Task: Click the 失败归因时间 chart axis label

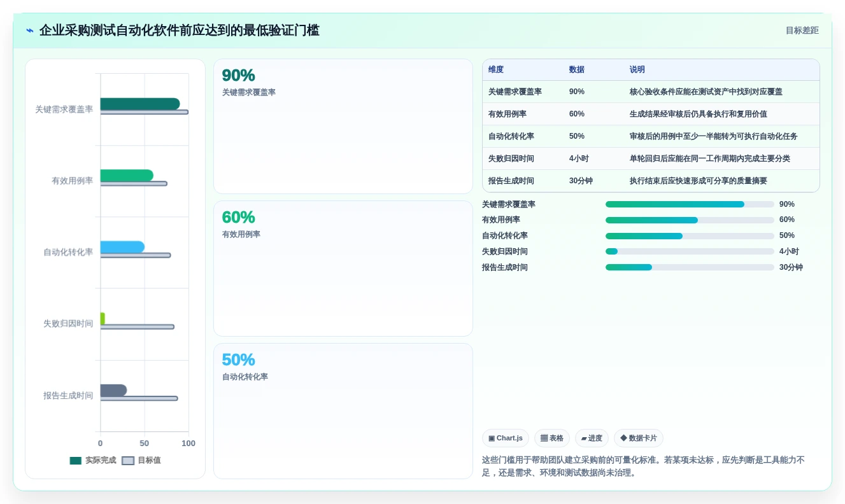Action: point(68,324)
